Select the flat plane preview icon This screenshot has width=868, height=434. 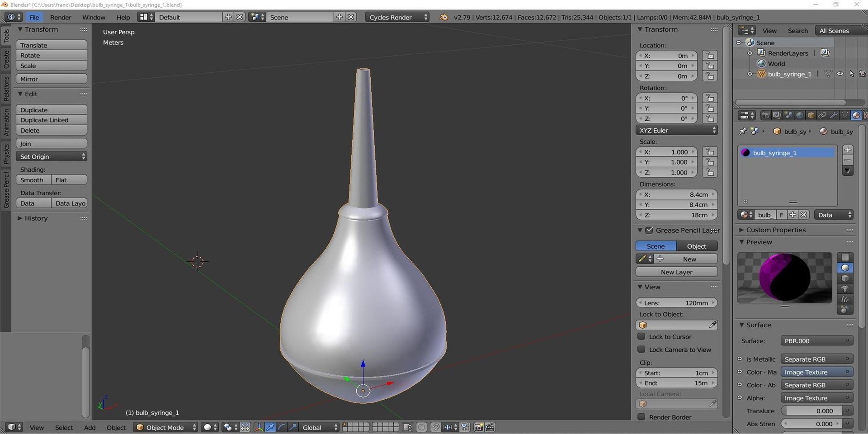tap(845, 257)
